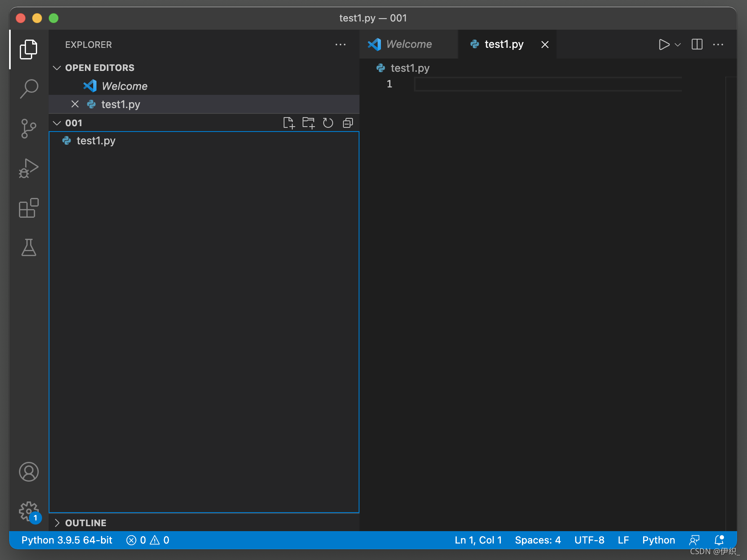Collapse the 001 folder section
Image resolution: width=747 pixels, height=560 pixels.
point(57,123)
